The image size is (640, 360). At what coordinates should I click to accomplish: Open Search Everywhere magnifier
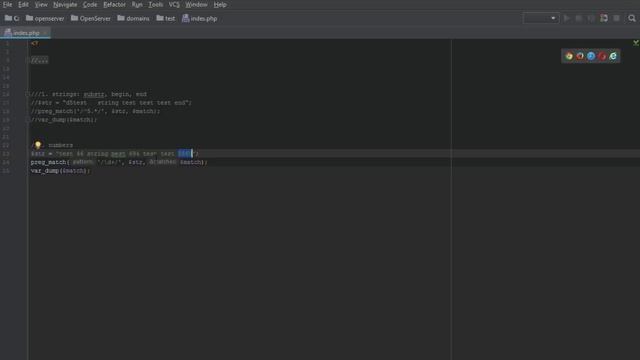point(632,18)
